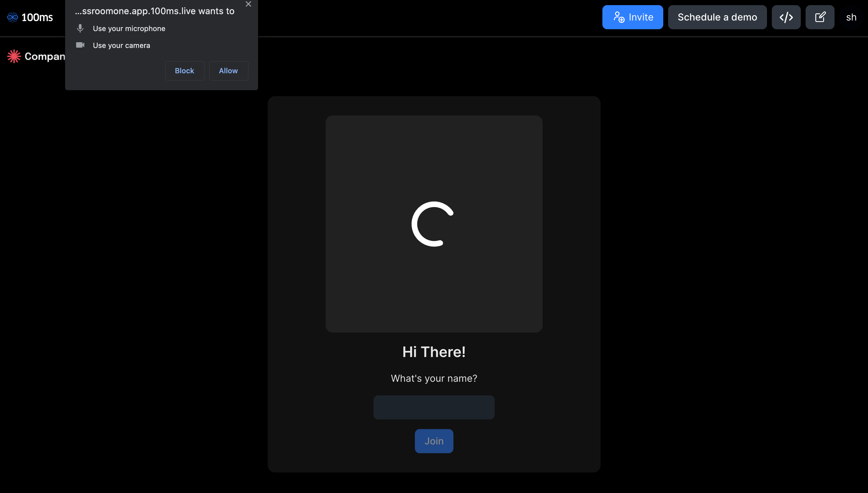Click Join to enter the room
Viewport: 868px width, 493px height.
click(x=434, y=441)
